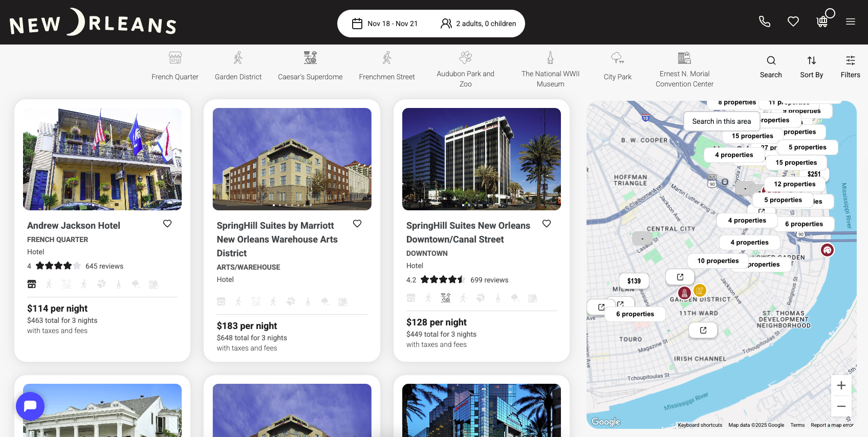Click 699 reviews for SpringHill Downtown
The image size is (868, 437).
(489, 280)
